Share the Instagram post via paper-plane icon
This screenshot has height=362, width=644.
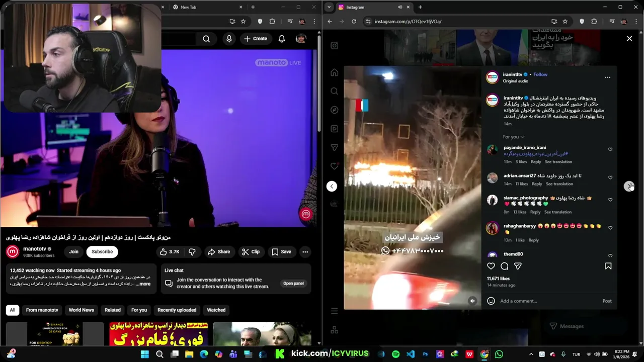518,266
